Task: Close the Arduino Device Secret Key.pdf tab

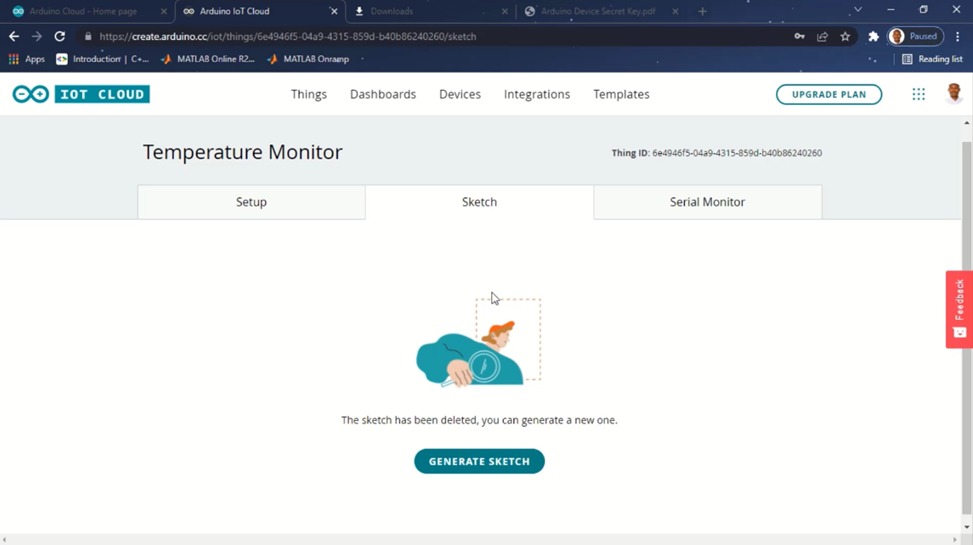Action: click(x=675, y=11)
